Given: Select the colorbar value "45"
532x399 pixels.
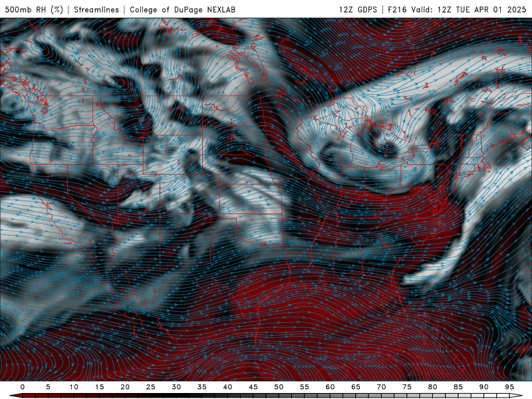Looking at the screenshot, I should (x=253, y=387).
